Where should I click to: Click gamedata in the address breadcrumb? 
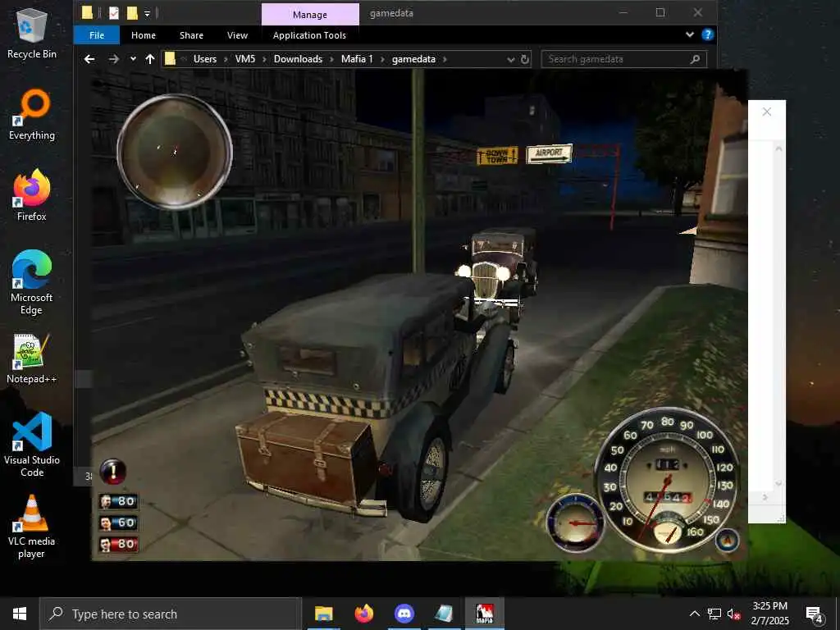click(413, 59)
